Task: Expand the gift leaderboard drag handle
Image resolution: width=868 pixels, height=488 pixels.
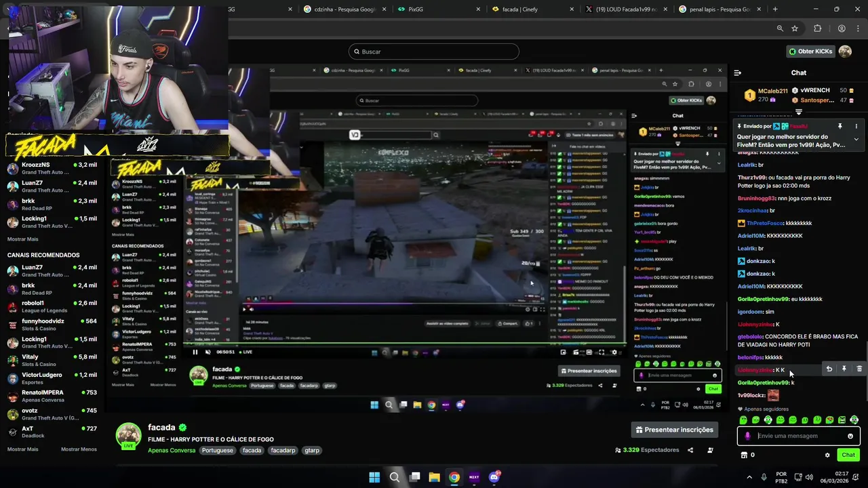Action: coord(799,112)
